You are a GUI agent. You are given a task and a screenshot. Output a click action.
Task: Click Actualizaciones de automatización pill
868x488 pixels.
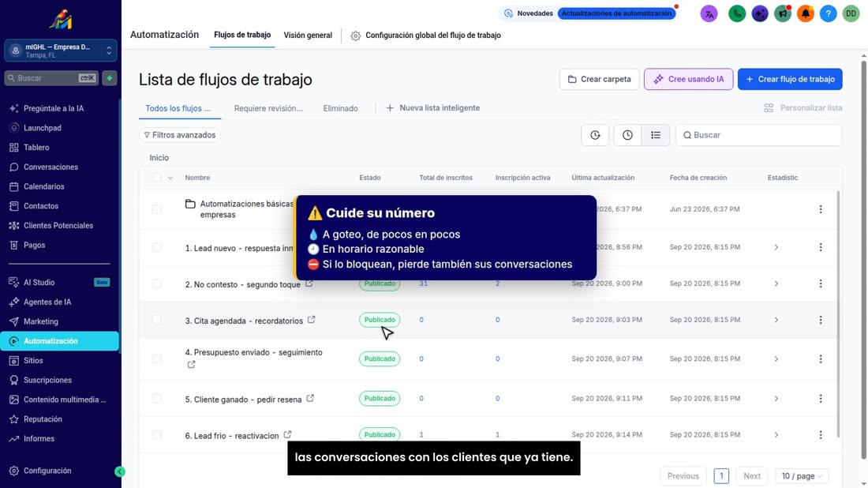tap(617, 13)
